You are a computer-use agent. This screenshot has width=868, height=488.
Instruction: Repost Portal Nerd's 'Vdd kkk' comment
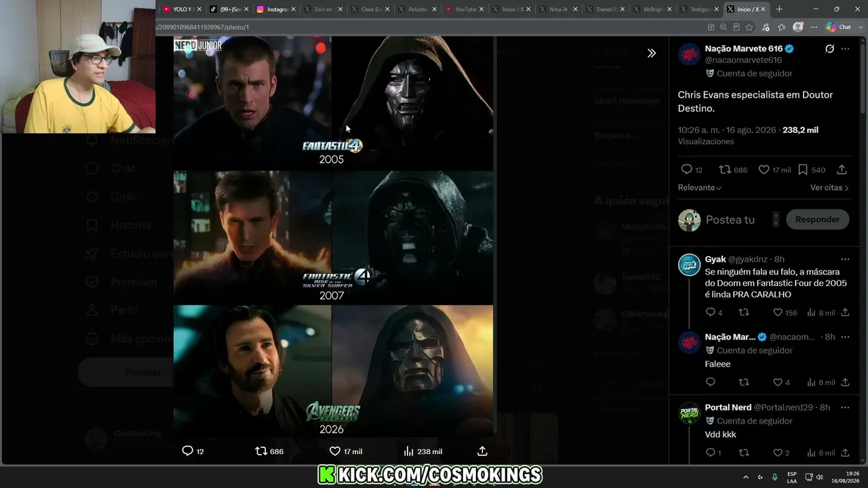coord(744,453)
